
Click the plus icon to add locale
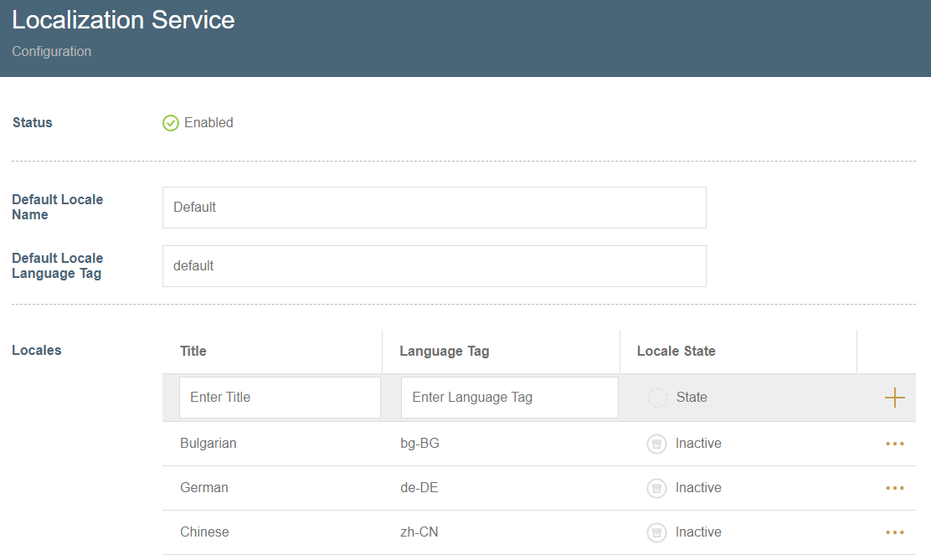895,398
